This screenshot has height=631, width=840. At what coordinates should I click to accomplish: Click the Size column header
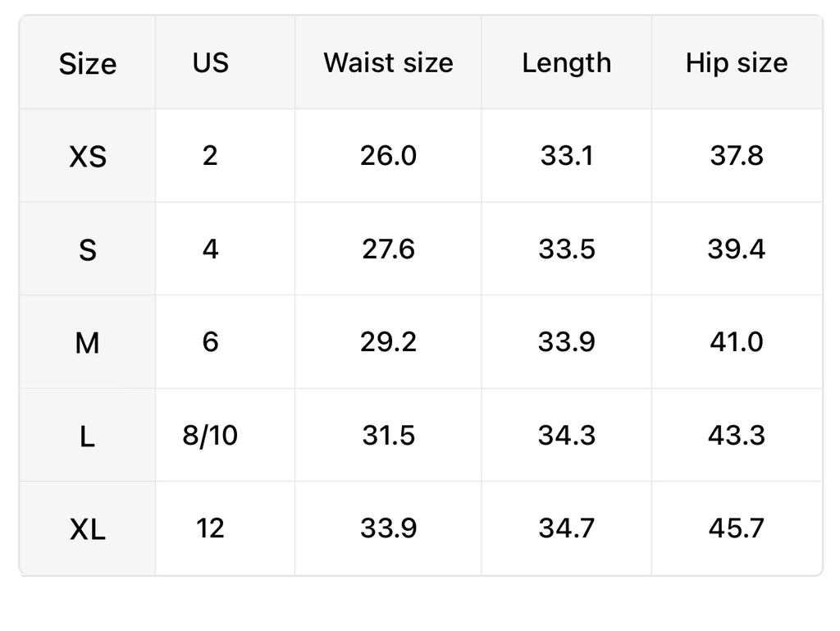coord(88,64)
